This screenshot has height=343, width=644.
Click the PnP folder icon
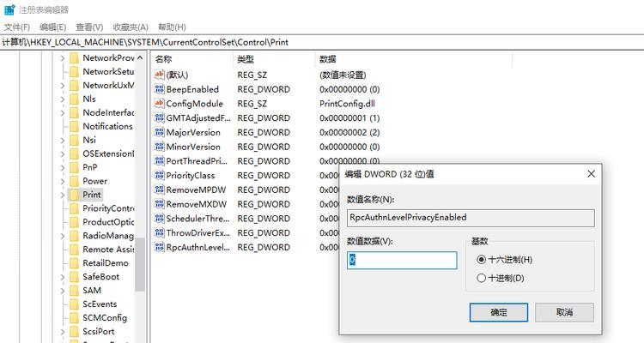coord(74,167)
